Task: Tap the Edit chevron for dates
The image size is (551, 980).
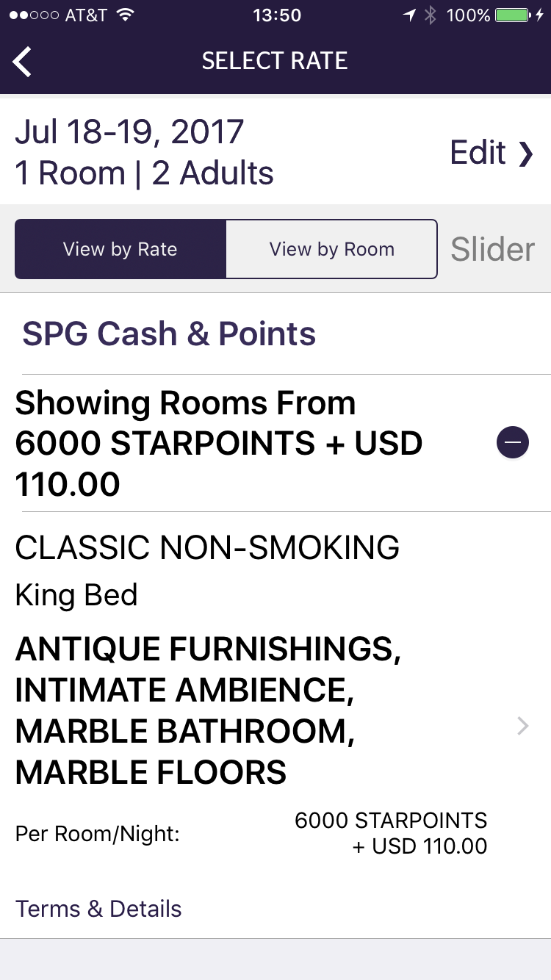Action: (x=525, y=154)
